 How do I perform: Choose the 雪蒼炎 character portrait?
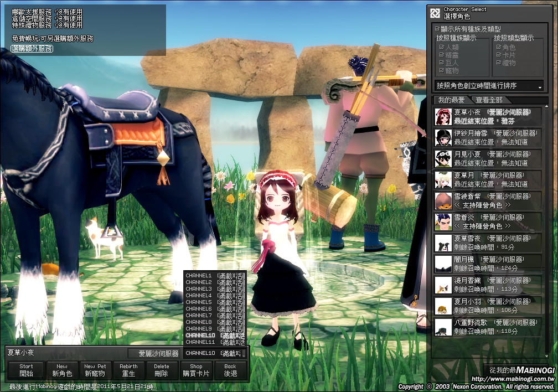tap(442, 221)
